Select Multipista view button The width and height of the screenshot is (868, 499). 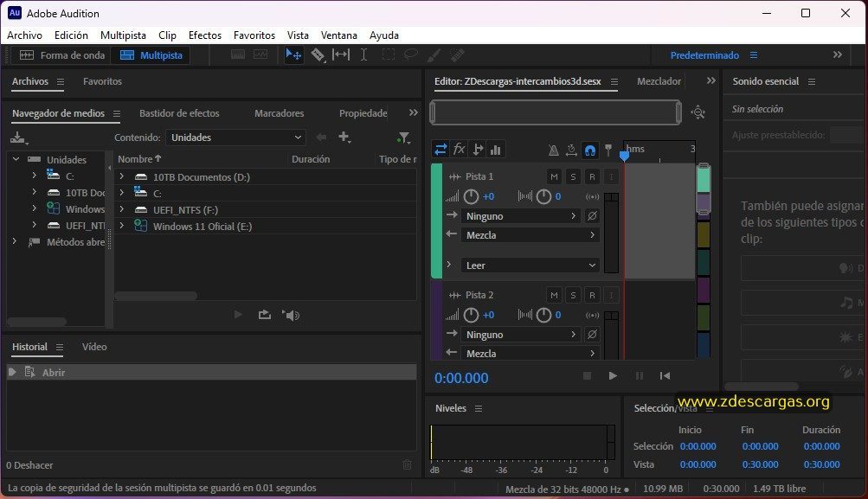tap(151, 54)
